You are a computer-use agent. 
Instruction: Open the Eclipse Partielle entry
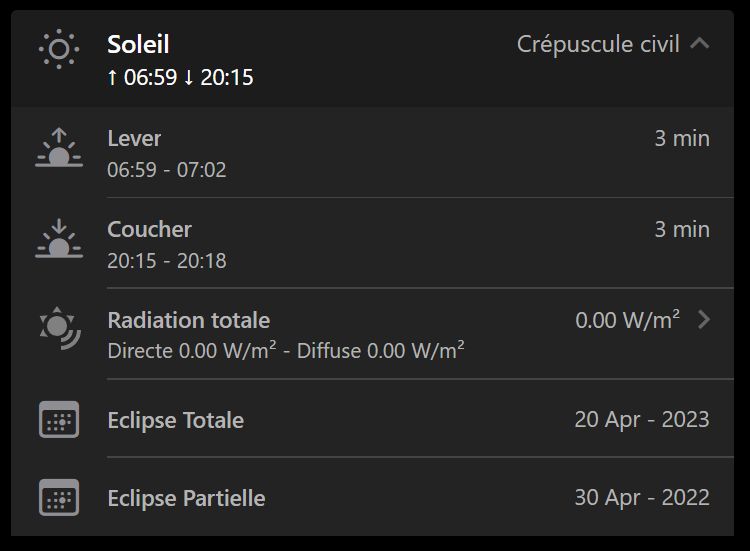pyautogui.click(x=186, y=498)
